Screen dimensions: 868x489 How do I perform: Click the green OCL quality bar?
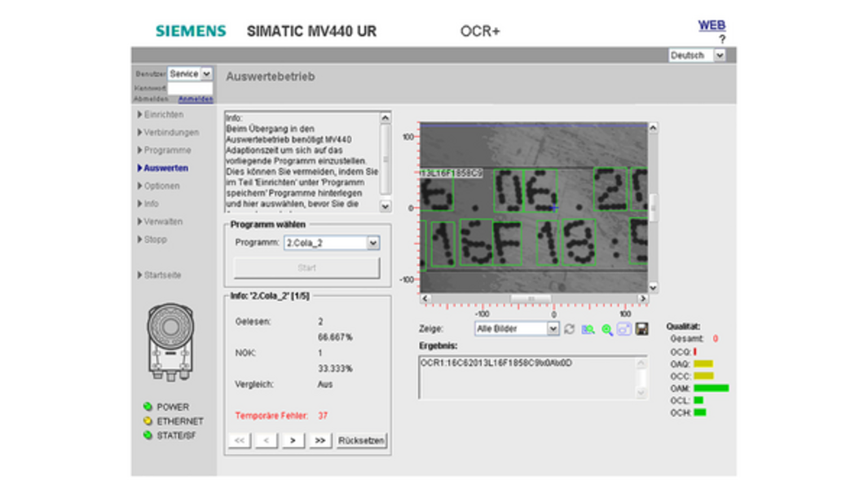698,400
